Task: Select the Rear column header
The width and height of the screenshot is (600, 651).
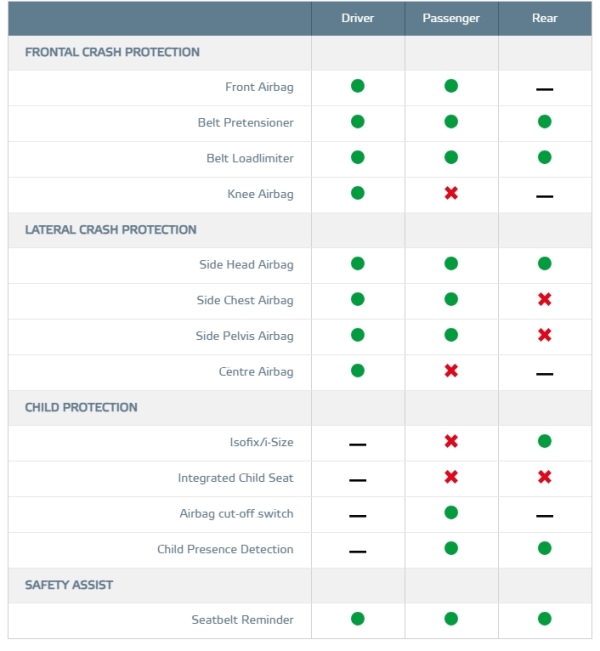Action: pyautogui.click(x=544, y=18)
